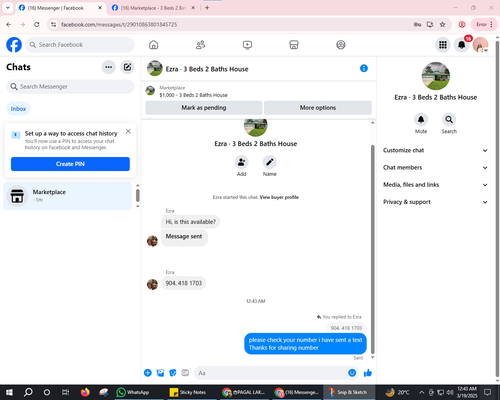Screen dimensions: 500x400
Task: Open the house thumbnail in right panel
Action: [x=436, y=76]
